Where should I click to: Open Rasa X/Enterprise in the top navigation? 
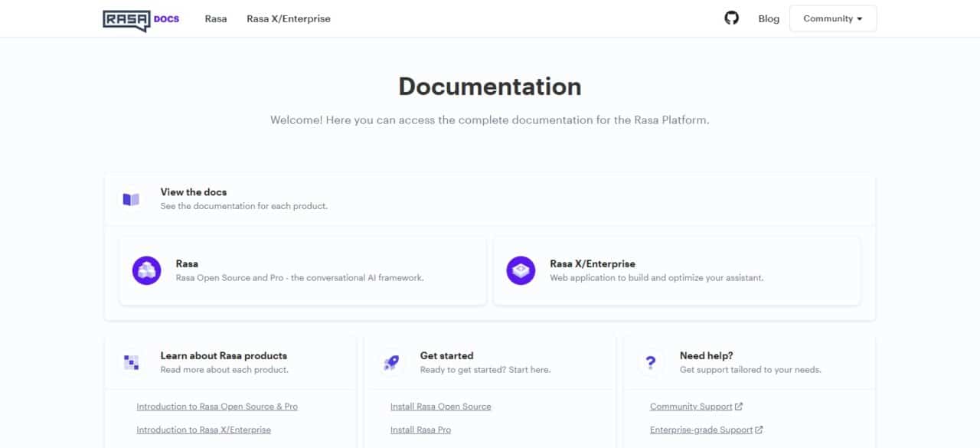point(289,18)
